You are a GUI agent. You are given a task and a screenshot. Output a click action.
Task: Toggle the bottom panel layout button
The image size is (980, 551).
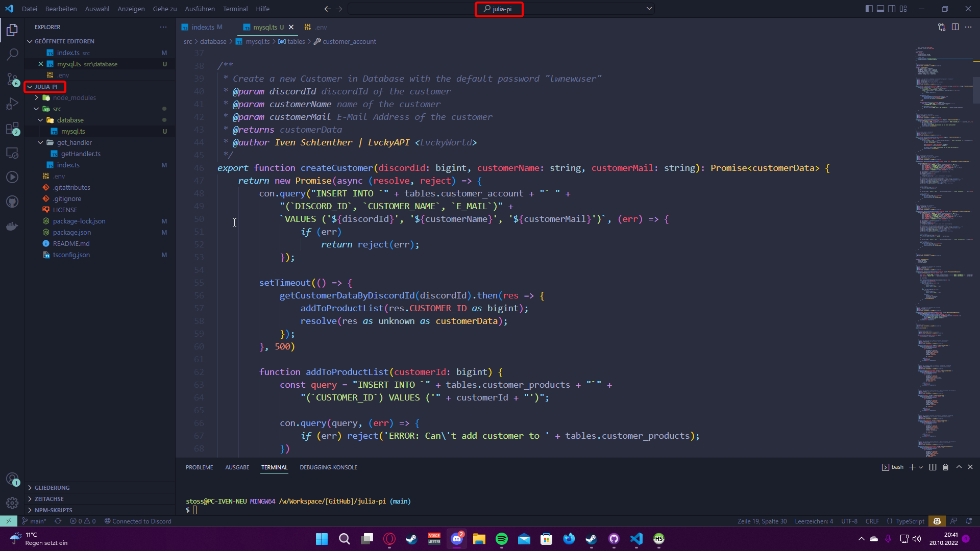tap(880, 9)
